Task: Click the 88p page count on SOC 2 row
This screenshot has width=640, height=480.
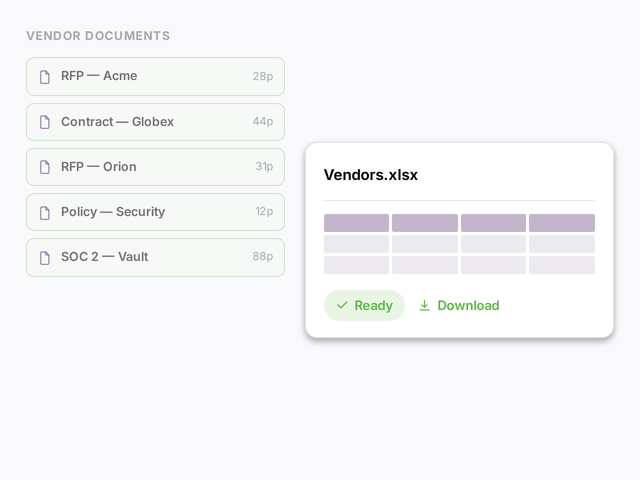Action: pos(263,256)
